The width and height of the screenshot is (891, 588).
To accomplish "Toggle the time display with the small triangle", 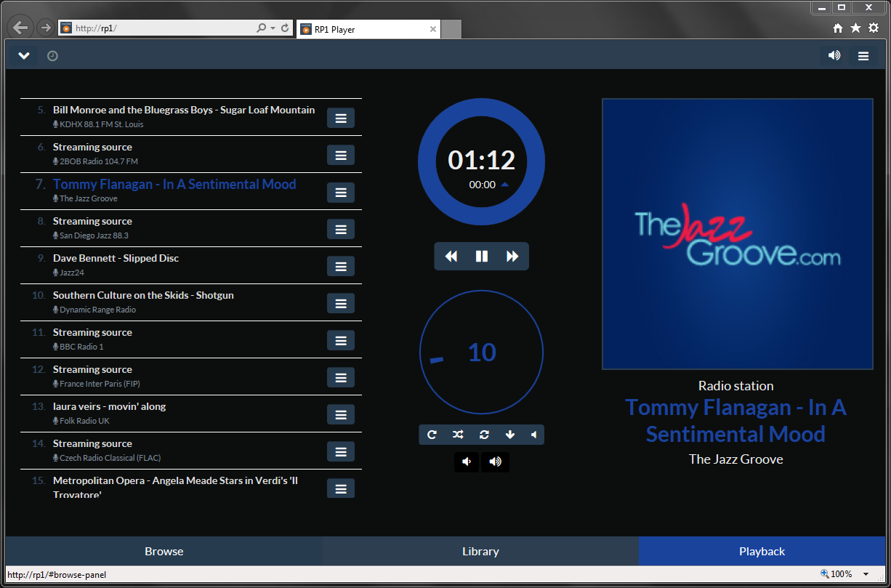I will coord(505,185).
